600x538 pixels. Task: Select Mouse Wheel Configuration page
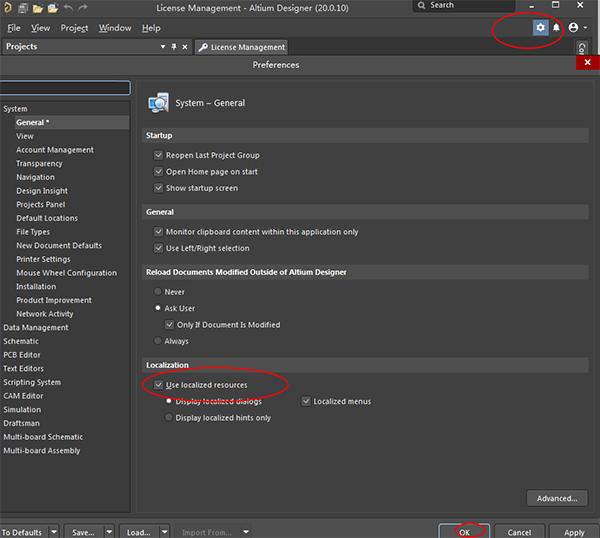pyautogui.click(x=67, y=273)
